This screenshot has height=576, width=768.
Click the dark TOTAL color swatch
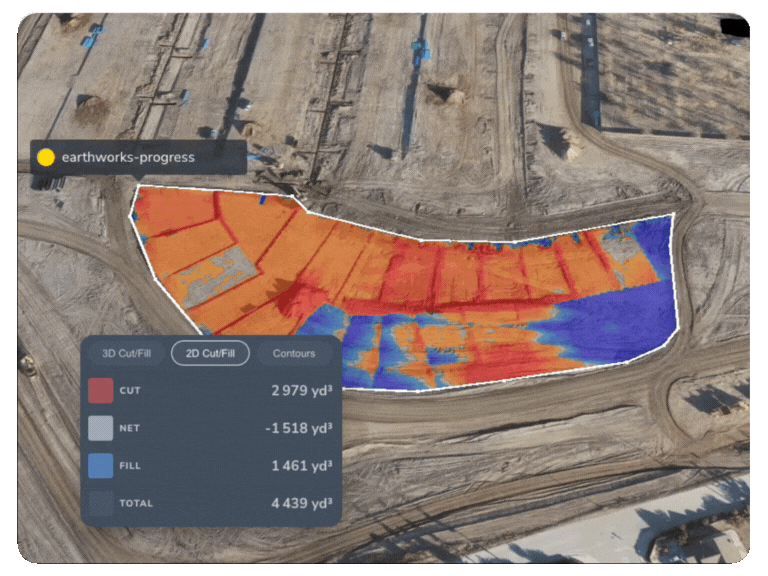coord(100,503)
